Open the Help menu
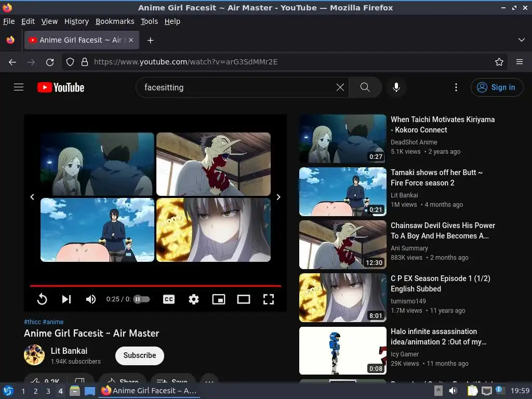Image resolution: width=532 pixels, height=399 pixels. (x=172, y=21)
